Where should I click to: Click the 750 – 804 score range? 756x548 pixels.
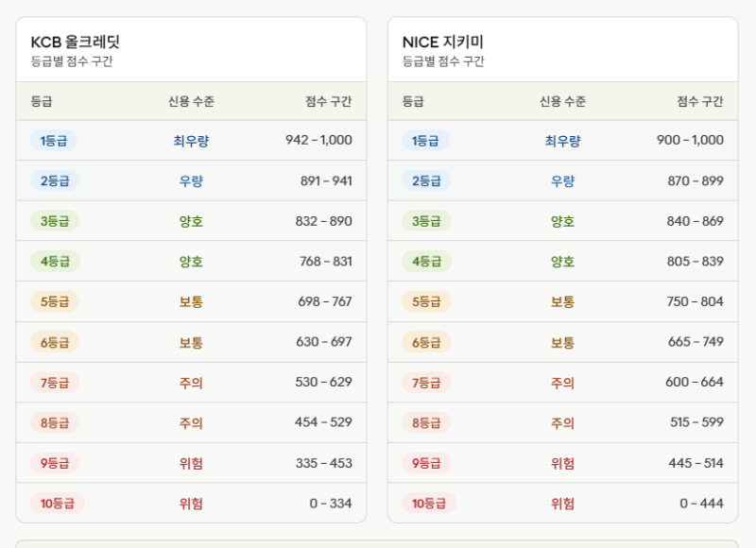[696, 301]
